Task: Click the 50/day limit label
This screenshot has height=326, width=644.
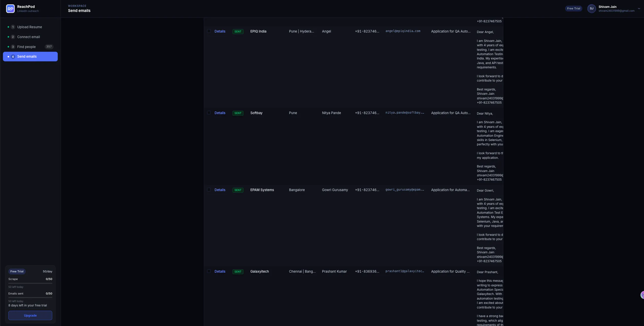Action: tap(47, 272)
